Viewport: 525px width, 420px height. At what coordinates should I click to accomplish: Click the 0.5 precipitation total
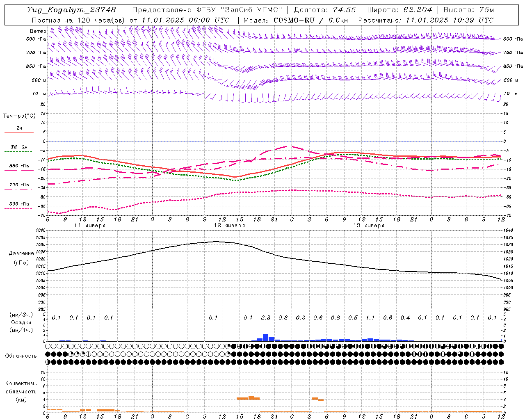click(x=353, y=317)
